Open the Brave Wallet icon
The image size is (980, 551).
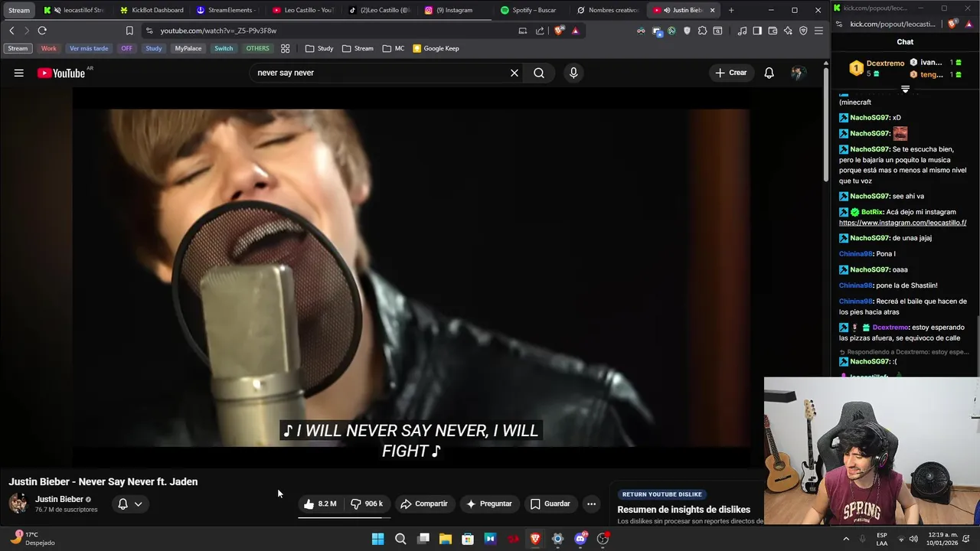(773, 31)
